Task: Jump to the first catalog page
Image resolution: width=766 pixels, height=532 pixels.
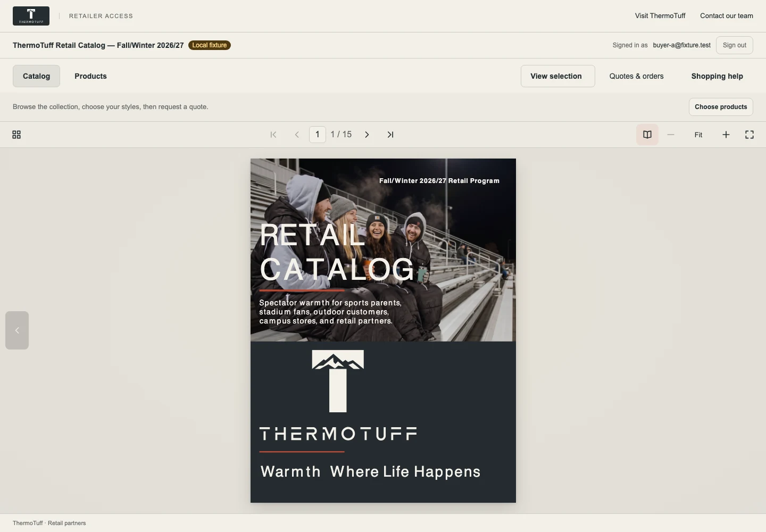Action: coord(273,135)
